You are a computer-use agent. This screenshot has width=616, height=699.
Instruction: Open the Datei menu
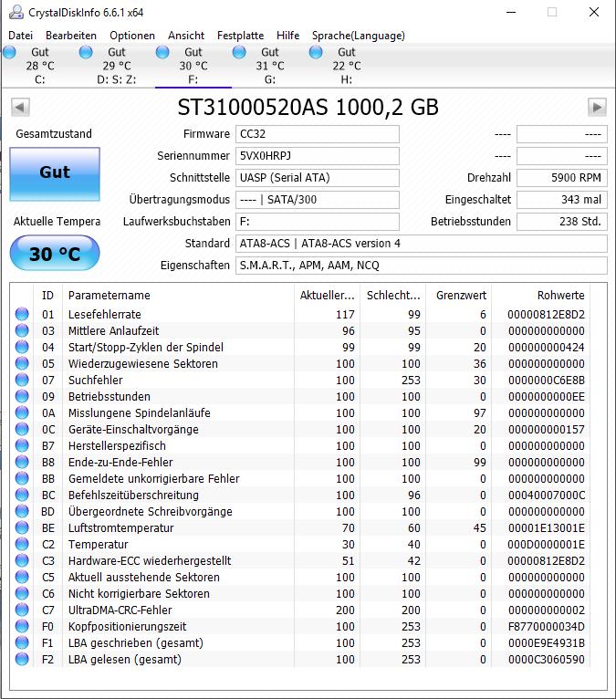point(20,36)
